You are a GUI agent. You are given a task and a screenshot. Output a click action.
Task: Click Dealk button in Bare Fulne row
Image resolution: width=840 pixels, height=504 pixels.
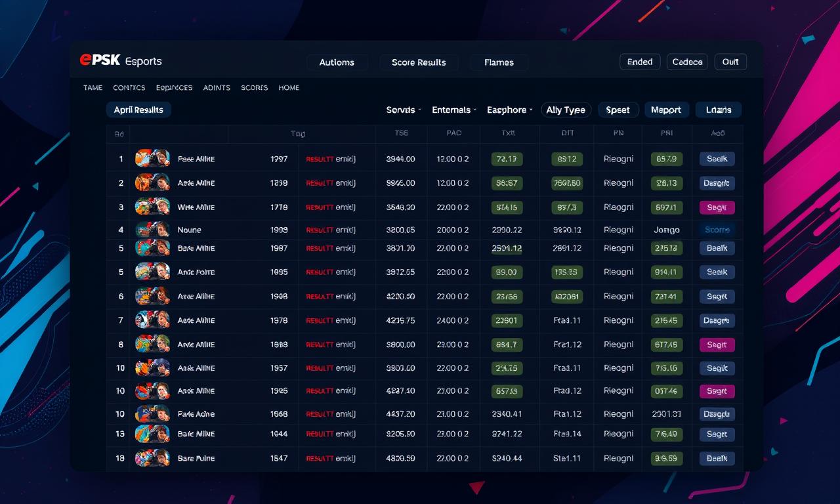tap(717, 458)
